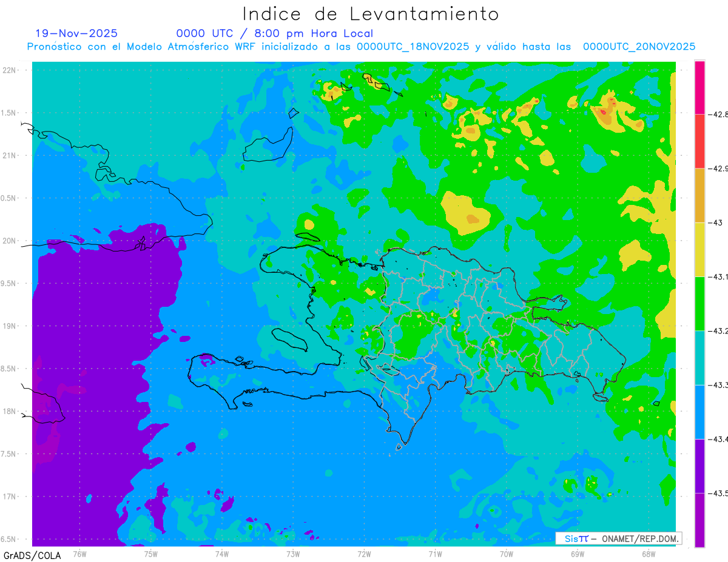Viewport: 728px width, 562px height.
Task: Click the '68W' longitude label
Action: point(649,554)
